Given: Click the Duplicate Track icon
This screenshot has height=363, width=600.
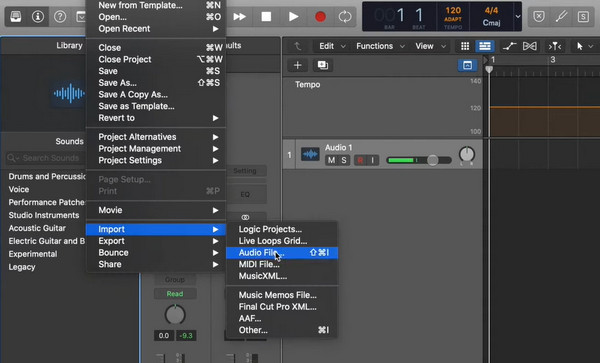Looking at the screenshot, I should (323, 65).
